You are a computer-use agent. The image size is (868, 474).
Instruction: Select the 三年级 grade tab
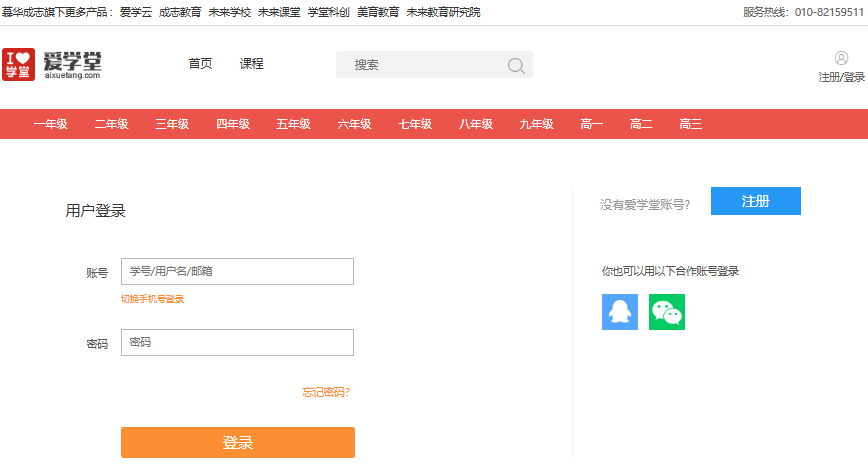coord(172,124)
